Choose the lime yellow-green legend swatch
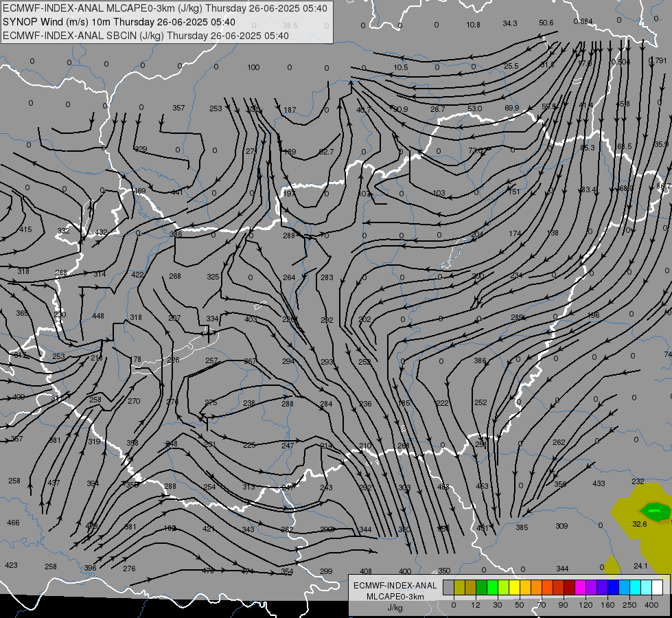Image resolution: width=672 pixels, height=618 pixels. pyautogui.click(x=504, y=587)
